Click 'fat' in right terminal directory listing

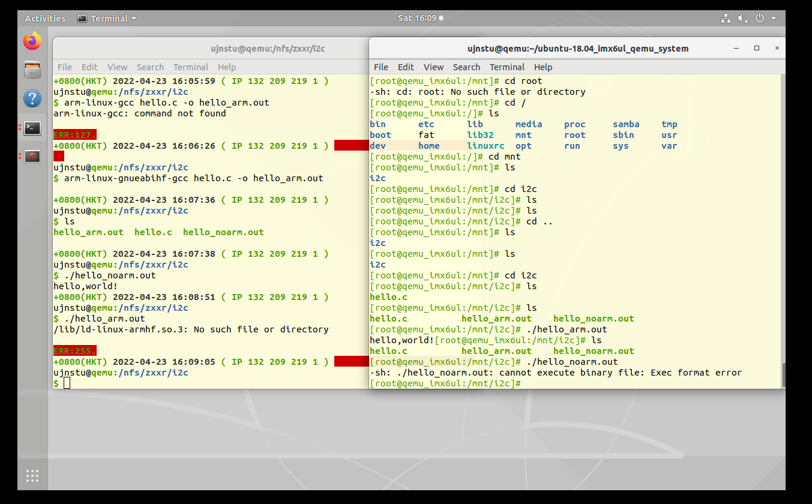point(426,135)
